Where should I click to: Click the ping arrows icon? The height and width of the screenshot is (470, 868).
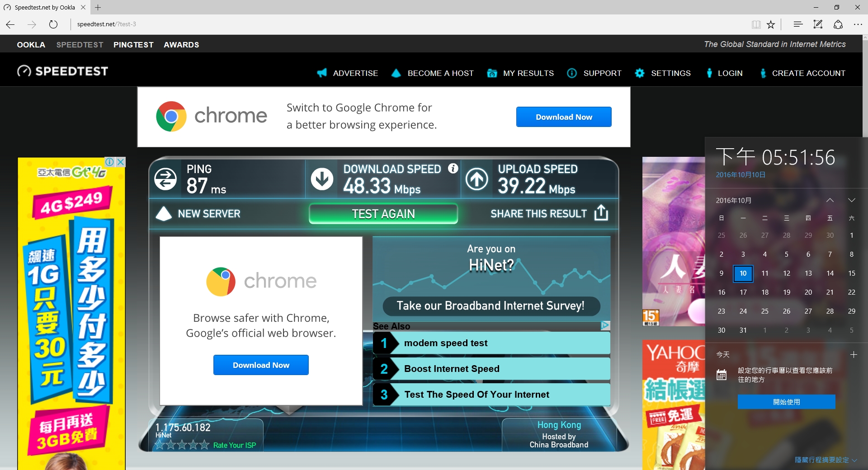[165, 179]
